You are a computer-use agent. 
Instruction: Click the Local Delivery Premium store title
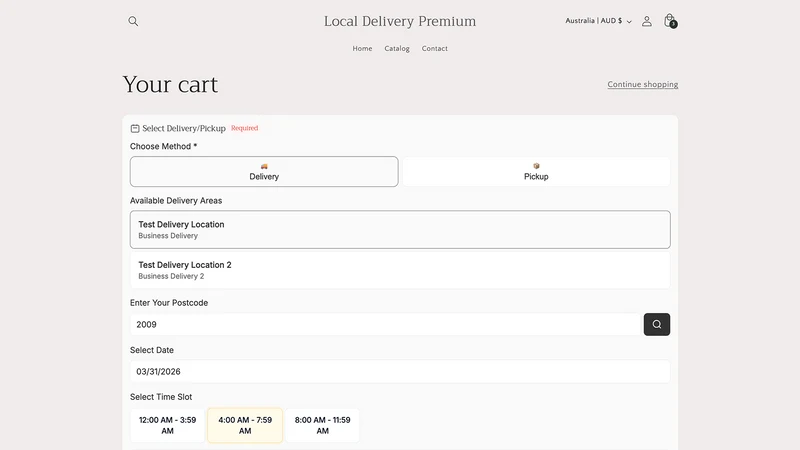pyautogui.click(x=400, y=21)
